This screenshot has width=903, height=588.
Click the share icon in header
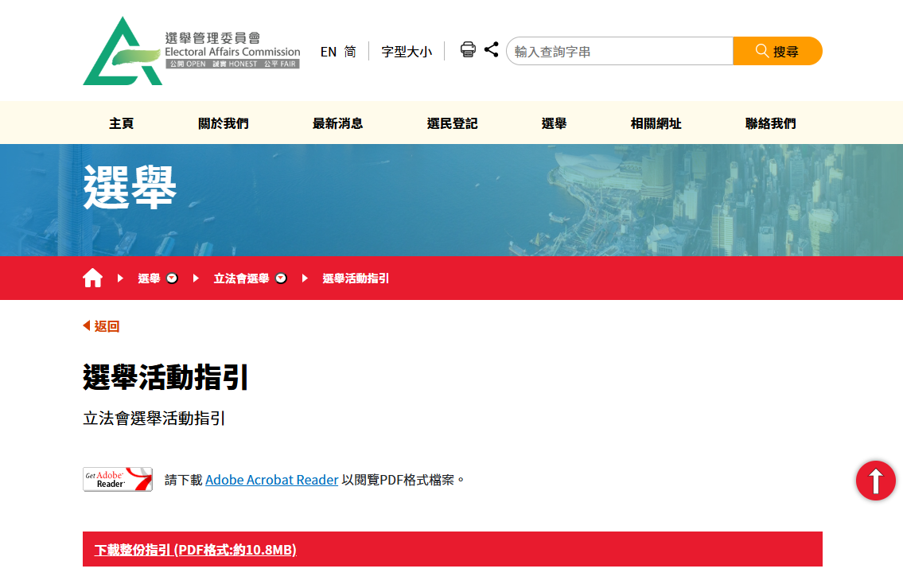492,49
